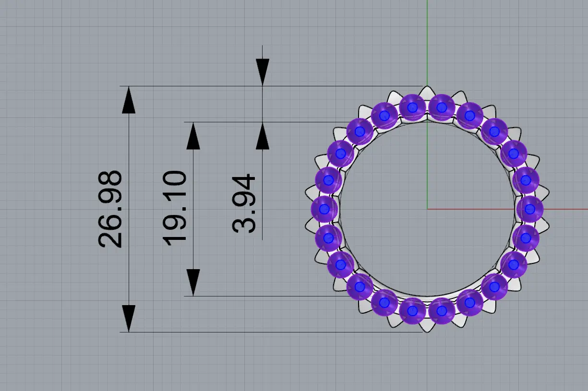Select top arrowhead of the 26.98 dimension
This screenshot has height=391, width=588.
(x=129, y=101)
